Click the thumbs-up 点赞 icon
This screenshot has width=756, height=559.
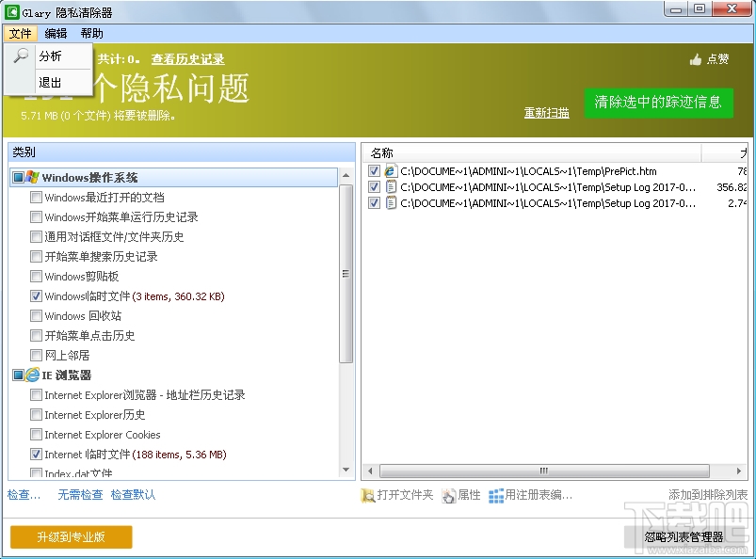click(695, 59)
